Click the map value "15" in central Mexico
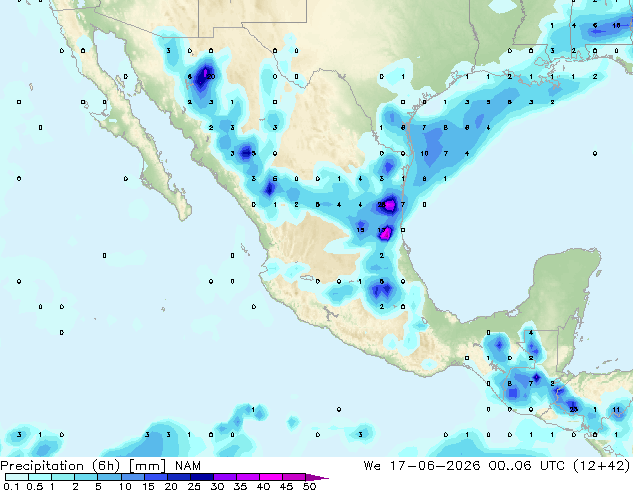 [x=360, y=230]
